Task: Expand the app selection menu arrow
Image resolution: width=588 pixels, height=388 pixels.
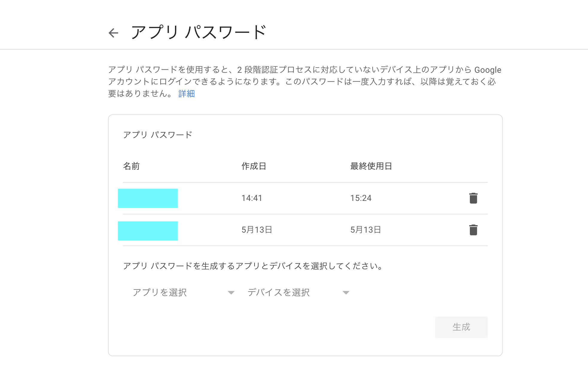Action: point(231,292)
